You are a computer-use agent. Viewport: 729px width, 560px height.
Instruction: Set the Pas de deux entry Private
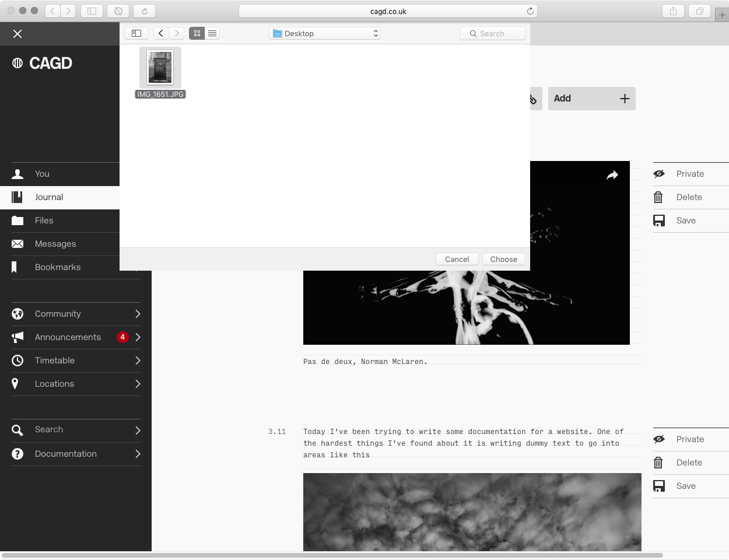[691, 174]
